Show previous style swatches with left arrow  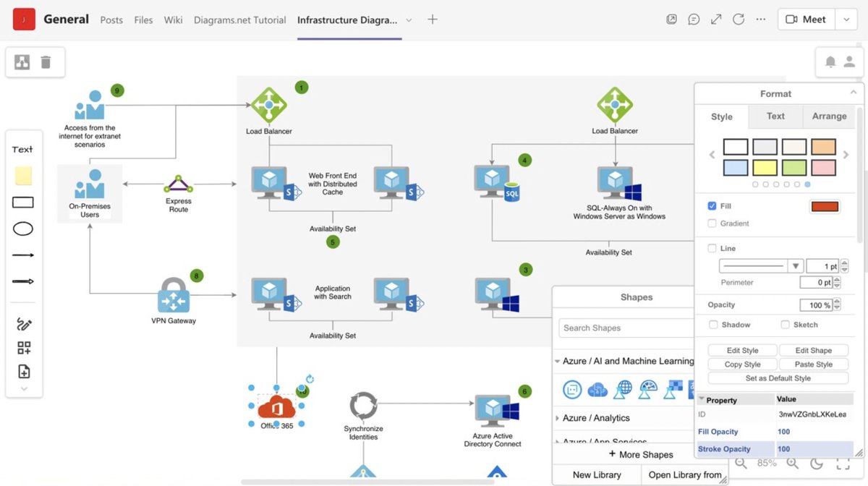(x=712, y=155)
